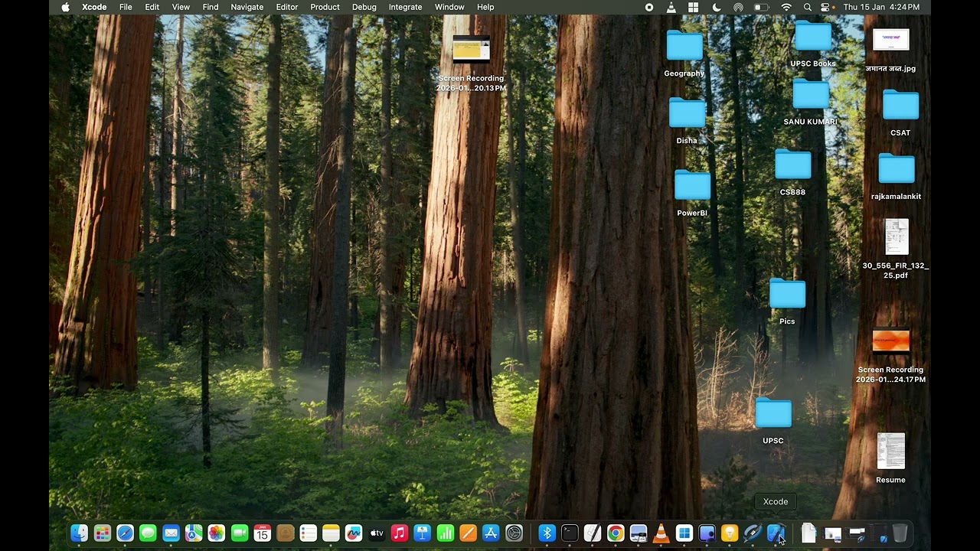Open the Contacts app in Dock
The image size is (980, 551).
(286, 533)
